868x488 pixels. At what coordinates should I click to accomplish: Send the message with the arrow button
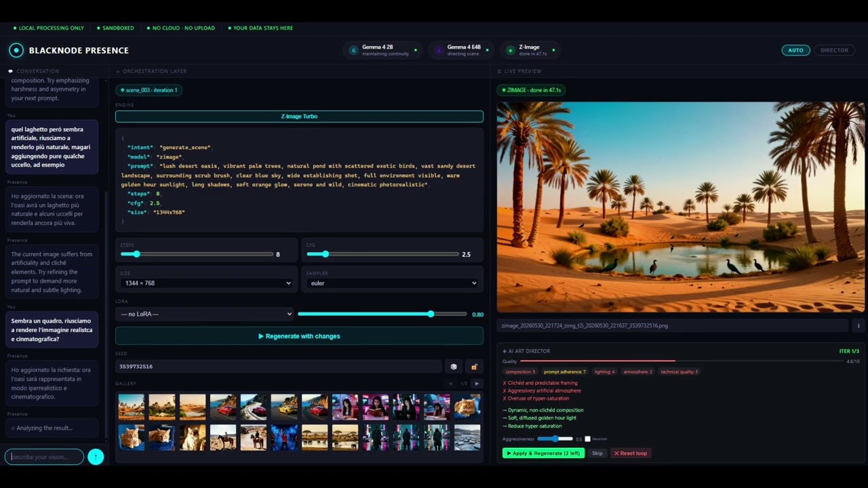click(96, 457)
